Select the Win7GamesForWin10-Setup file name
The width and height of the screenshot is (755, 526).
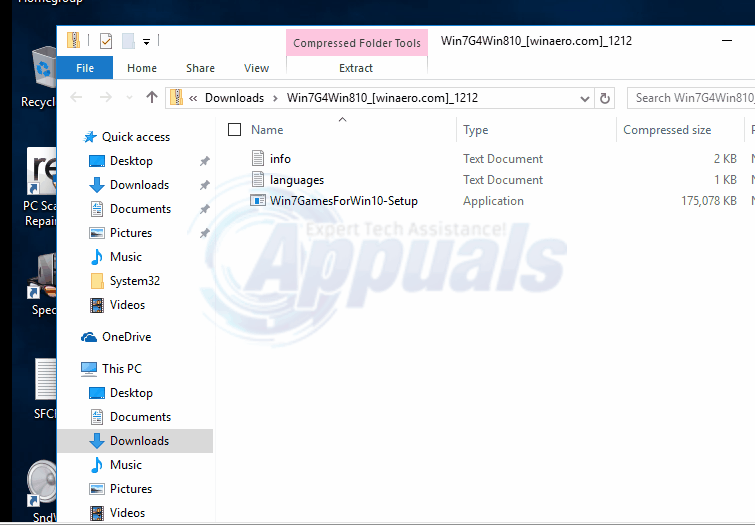point(343,201)
